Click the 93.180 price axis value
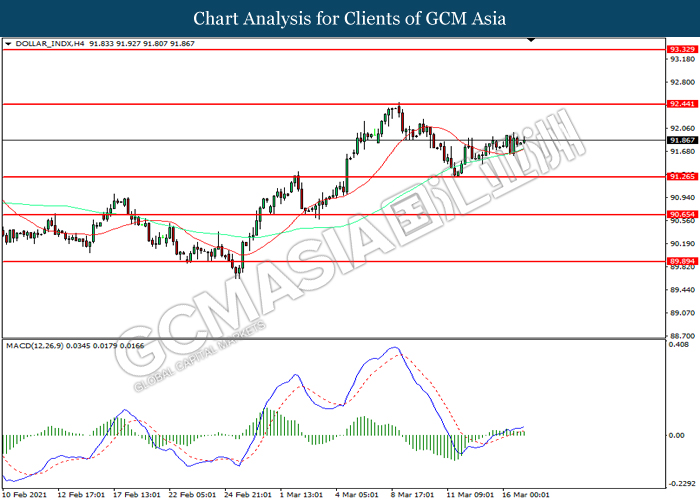The height and width of the screenshot is (500, 700). [x=683, y=59]
